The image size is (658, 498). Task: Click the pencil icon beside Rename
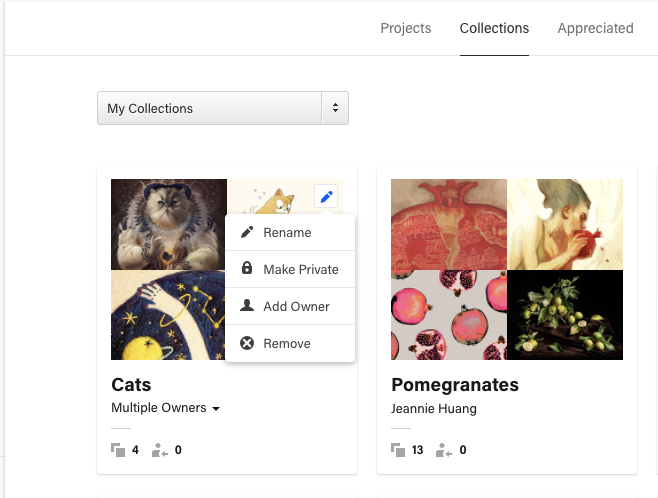tap(247, 232)
